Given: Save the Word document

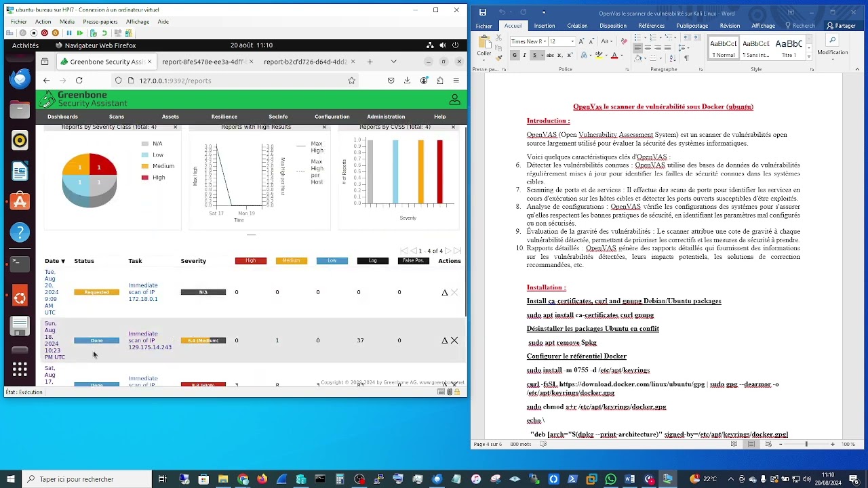Looking at the screenshot, I should pos(483,12).
